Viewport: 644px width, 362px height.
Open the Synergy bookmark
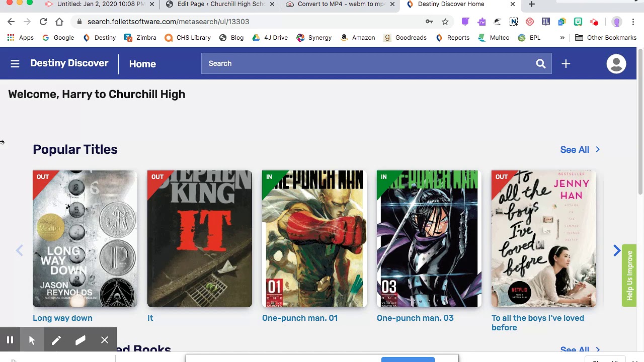click(x=314, y=38)
